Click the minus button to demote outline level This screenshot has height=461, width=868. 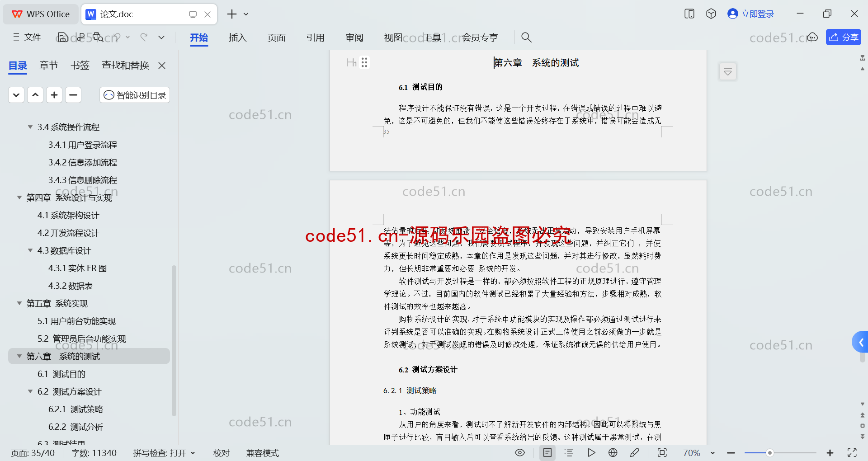click(73, 95)
